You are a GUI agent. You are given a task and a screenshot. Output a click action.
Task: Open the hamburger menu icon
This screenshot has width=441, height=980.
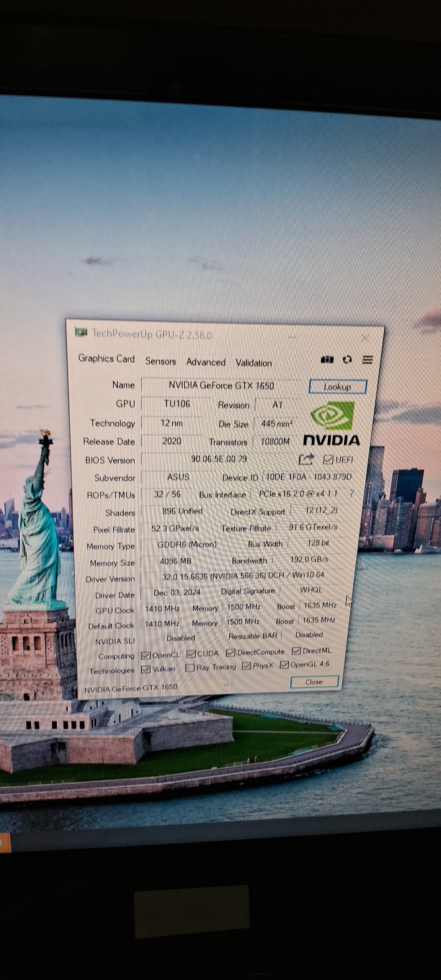click(x=367, y=360)
